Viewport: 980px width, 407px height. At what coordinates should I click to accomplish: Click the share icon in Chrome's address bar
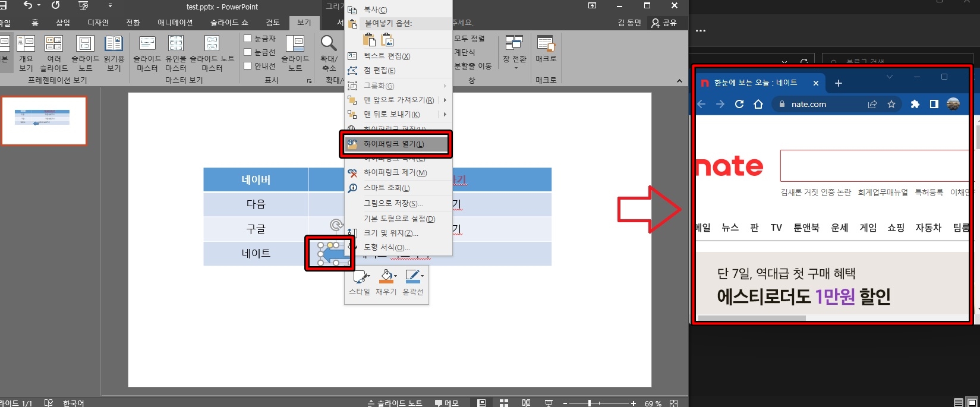click(872, 104)
